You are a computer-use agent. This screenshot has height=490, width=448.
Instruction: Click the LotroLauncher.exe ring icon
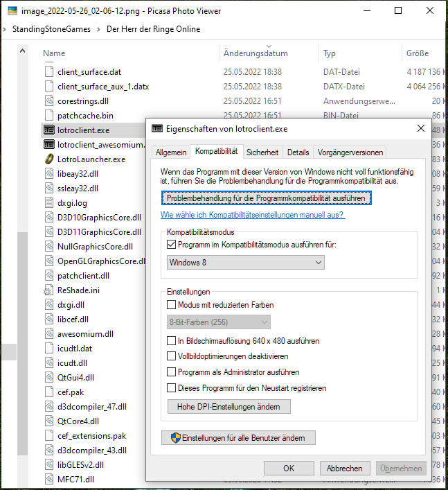tap(49, 159)
